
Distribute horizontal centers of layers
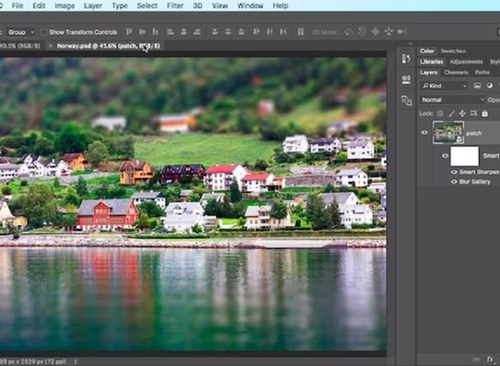click(270, 32)
